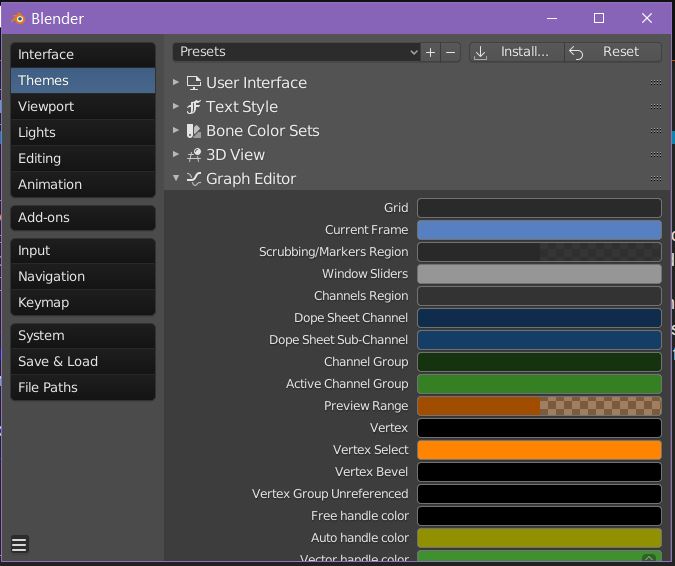This screenshot has width=675, height=566.
Task: Click the Install... theme button
Action: pyautogui.click(x=517, y=52)
